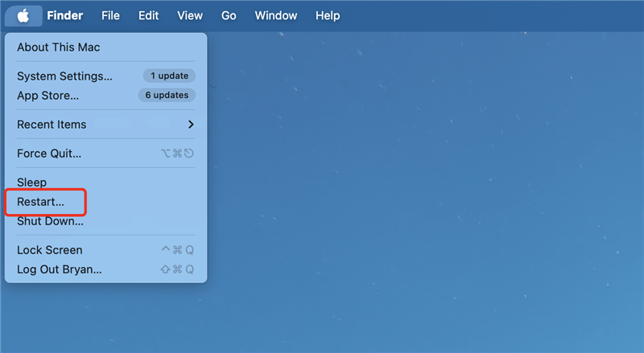Open the Edit menu
The width and height of the screenshot is (644, 353).
coord(148,16)
